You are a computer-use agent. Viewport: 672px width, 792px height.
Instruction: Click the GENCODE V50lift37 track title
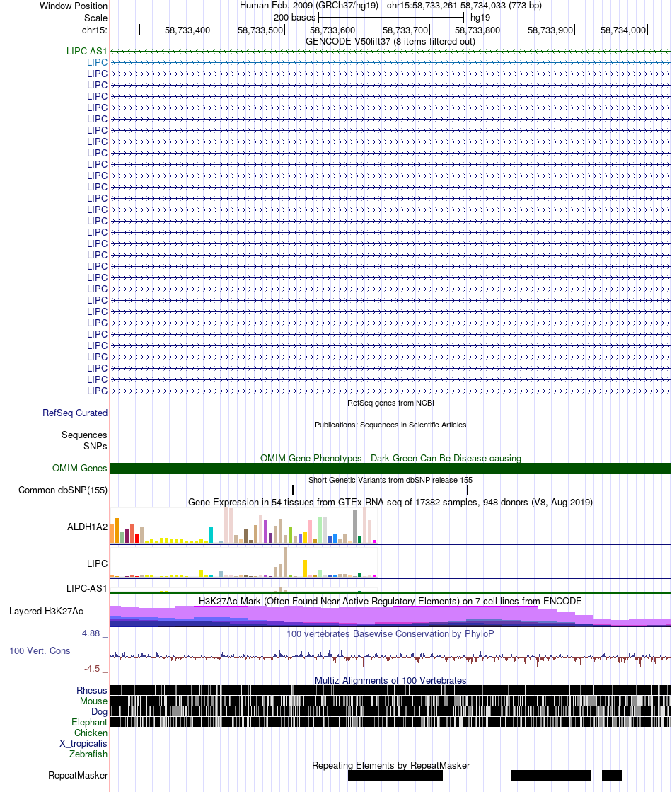390,42
